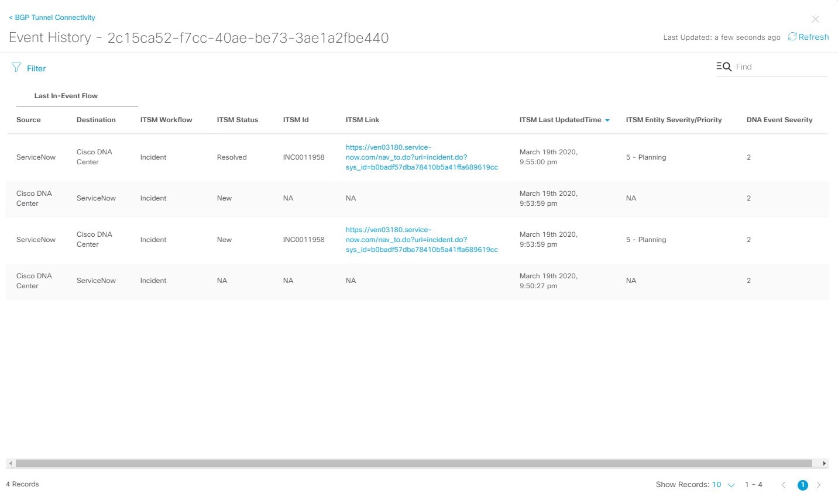Sort by the Destination column header
838x504 pixels.
[x=96, y=120]
